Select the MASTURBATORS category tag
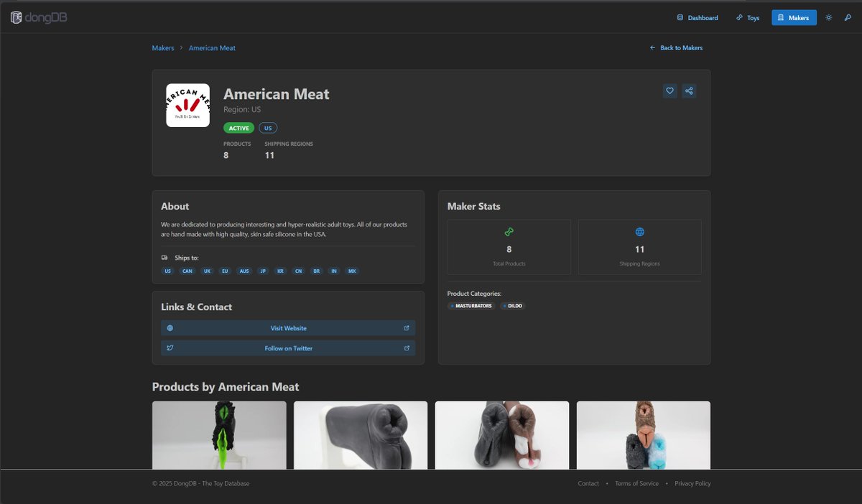 coord(471,305)
